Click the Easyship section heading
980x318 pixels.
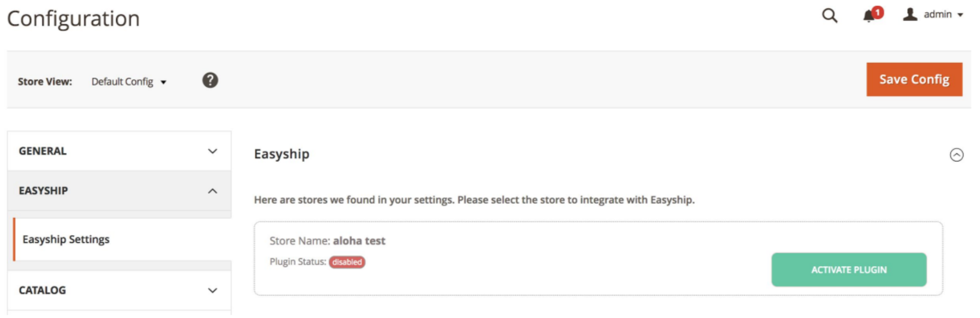tap(281, 154)
